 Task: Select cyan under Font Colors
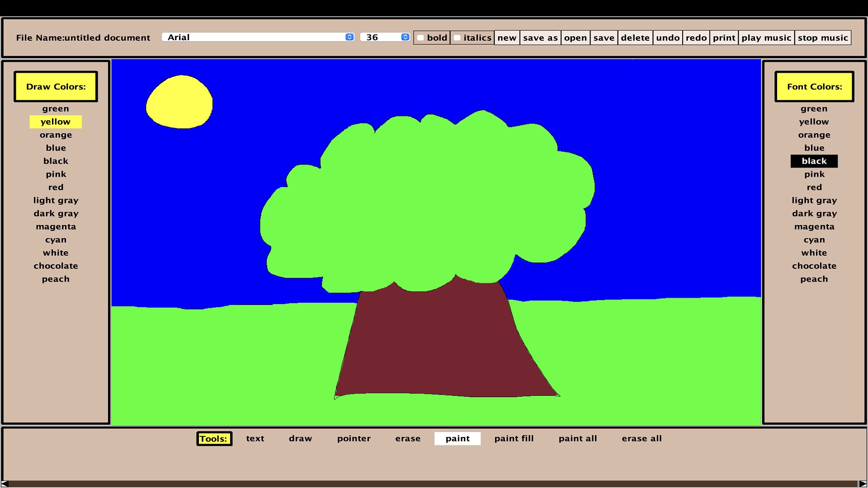(814, 239)
